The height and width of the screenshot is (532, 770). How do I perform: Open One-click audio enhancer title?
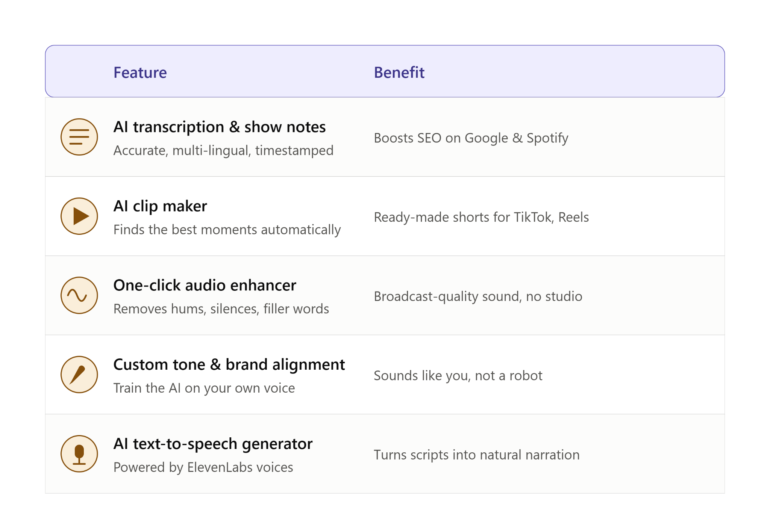point(205,285)
